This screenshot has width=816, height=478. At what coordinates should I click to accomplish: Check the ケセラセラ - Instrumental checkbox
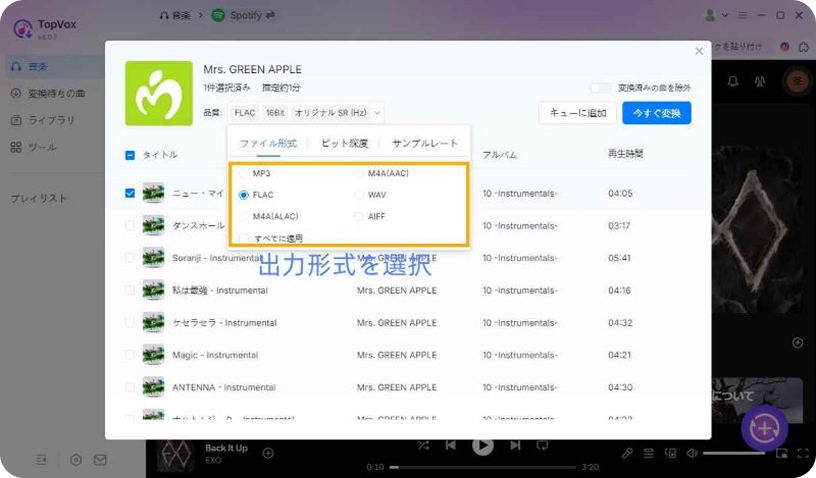pyautogui.click(x=130, y=322)
